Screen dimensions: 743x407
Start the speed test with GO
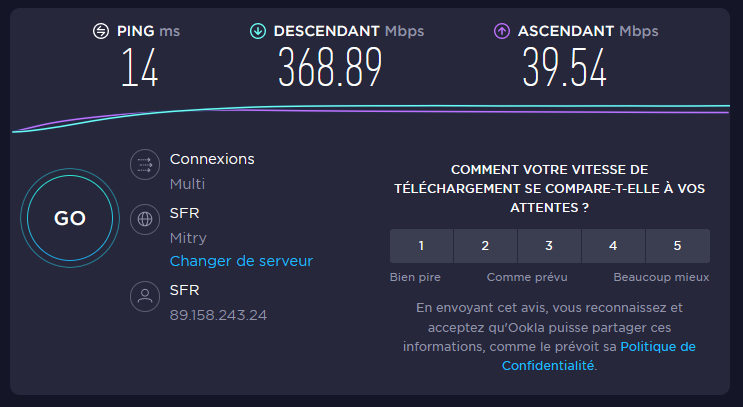pos(69,219)
